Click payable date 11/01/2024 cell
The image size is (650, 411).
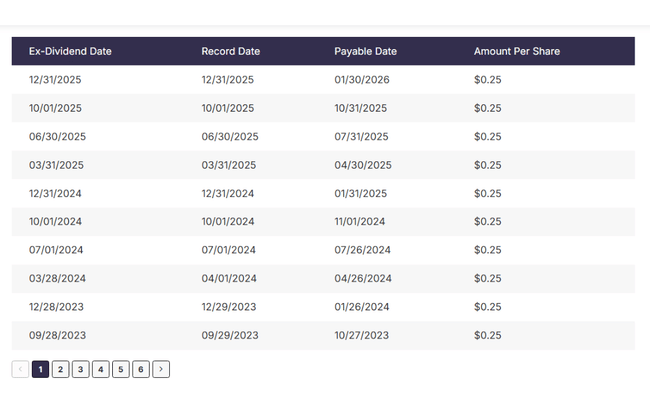click(359, 222)
